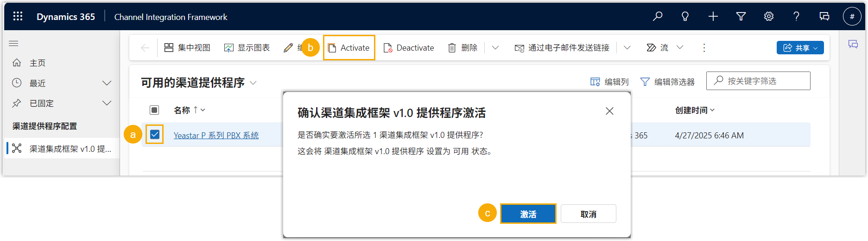This screenshot has height=241, width=868.
Task: Toggle the select-all checkbox in header row
Action: 154,110
